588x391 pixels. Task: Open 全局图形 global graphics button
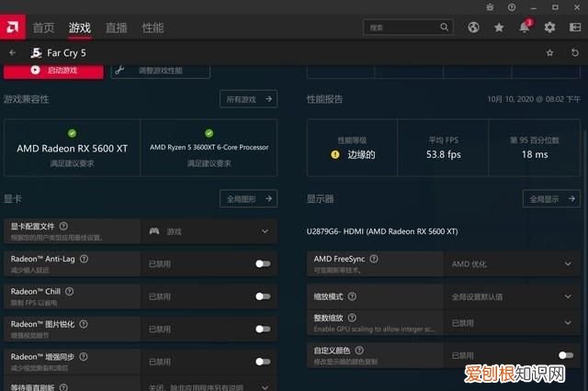[249, 199]
